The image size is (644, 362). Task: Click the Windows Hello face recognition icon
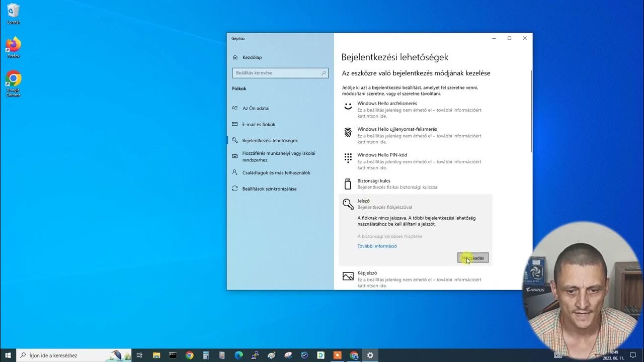(x=348, y=107)
